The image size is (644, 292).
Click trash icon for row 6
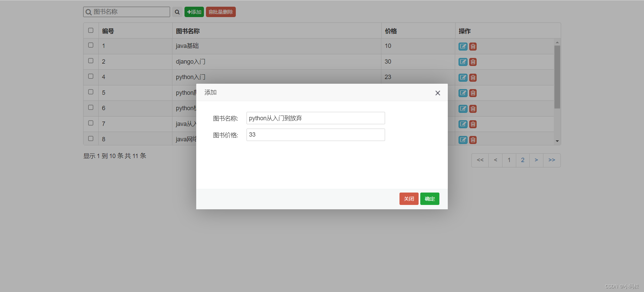coord(473,109)
